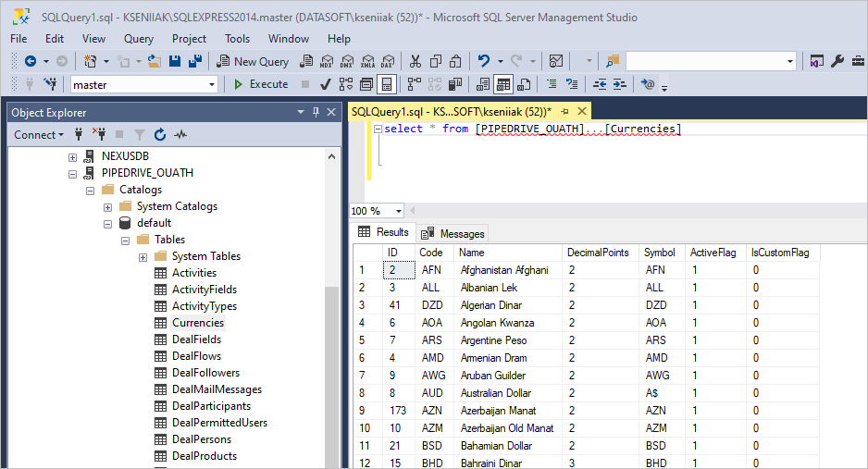Open an MDX query icon
The height and width of the screenshot is (469, 868).
327,61
